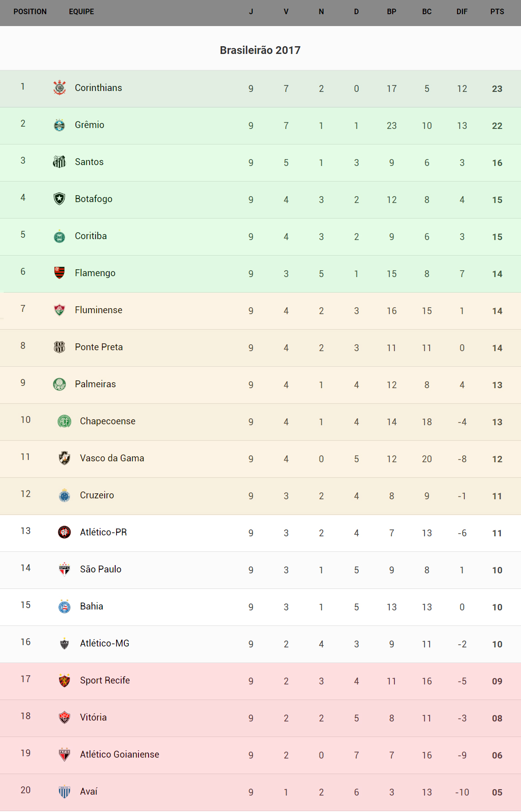Open the Ponte Preta team name link
Viewport: 521px width, 812px height.
click(99, 347)
